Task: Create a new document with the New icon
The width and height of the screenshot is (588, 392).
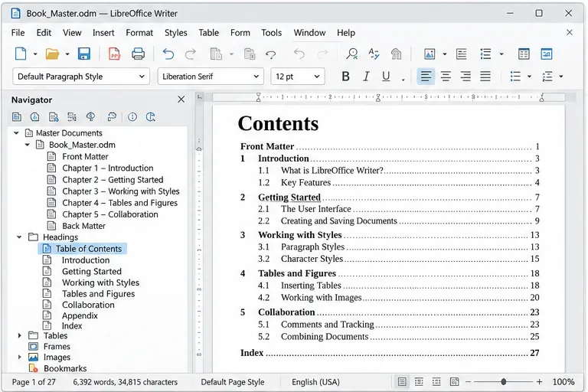Action: [x=21, y=54]
